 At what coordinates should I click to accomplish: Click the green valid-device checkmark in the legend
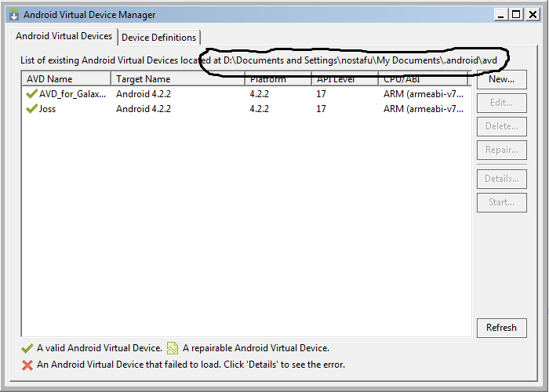pos(27,348)
